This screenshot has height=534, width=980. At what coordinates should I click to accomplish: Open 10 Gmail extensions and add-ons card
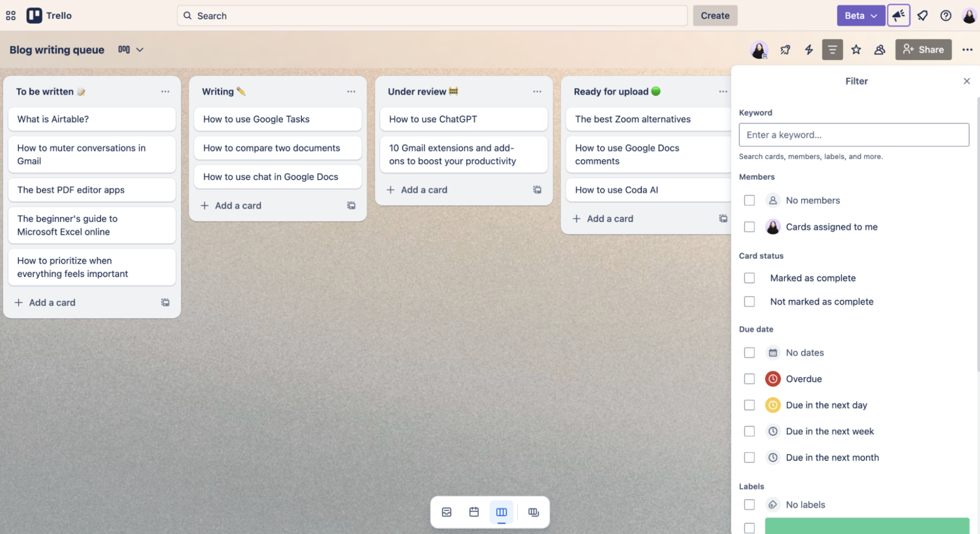[464, 154]
